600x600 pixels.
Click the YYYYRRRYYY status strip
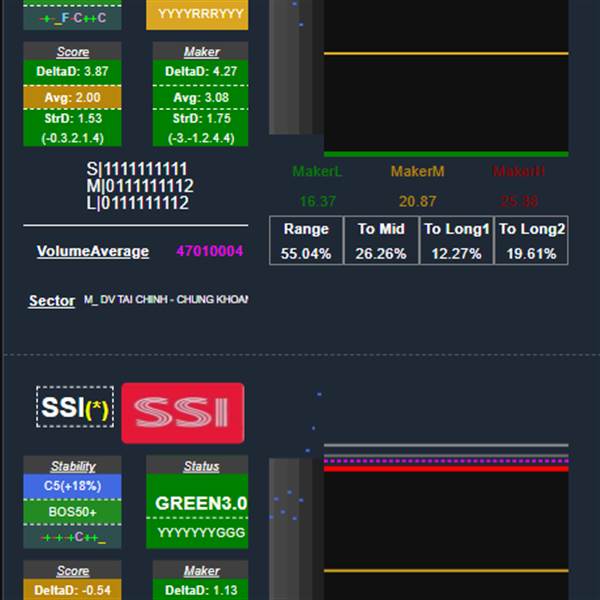(x=197, y=15)
